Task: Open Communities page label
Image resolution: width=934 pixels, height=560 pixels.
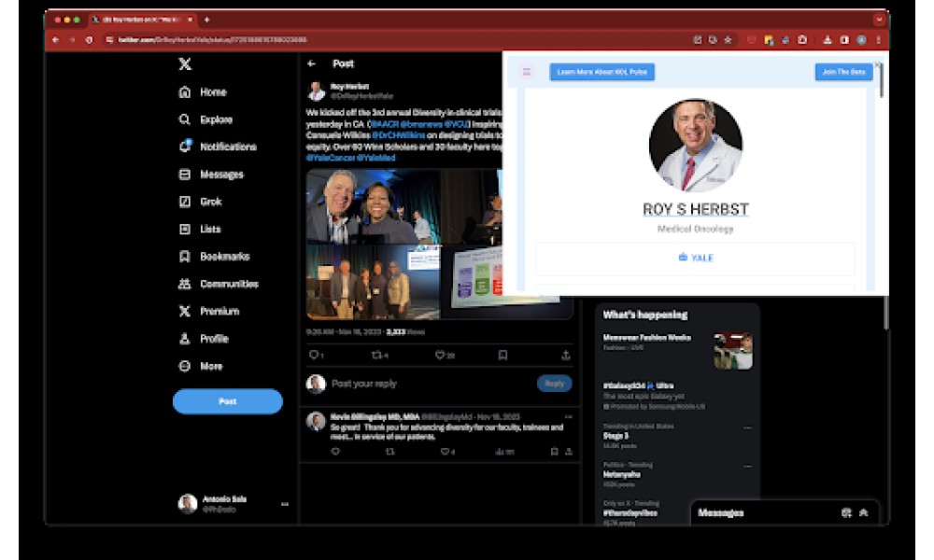Action: (230, 284)
